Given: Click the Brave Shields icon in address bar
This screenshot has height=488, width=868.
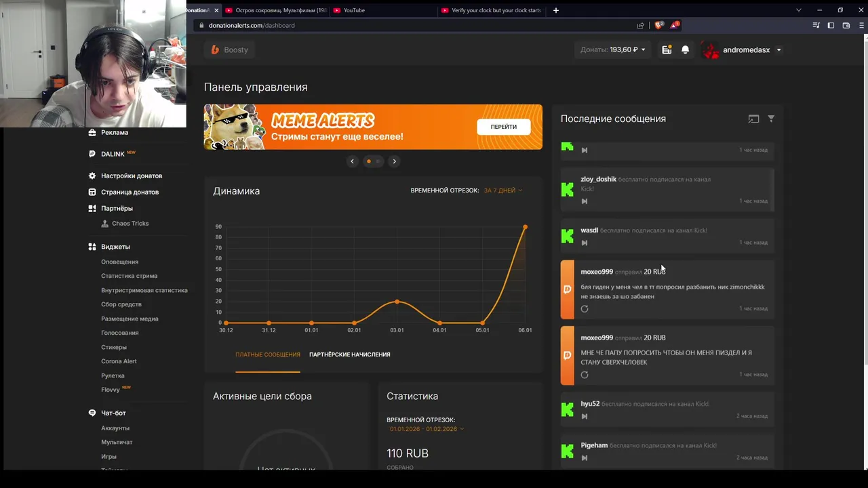Looking at the screenshot, I should coord(658,25).
